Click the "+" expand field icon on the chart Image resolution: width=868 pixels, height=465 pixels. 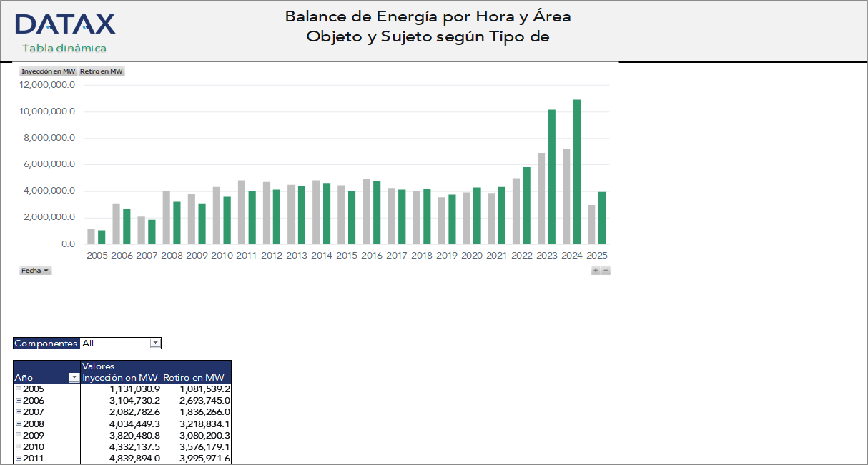tap(594, 271)
